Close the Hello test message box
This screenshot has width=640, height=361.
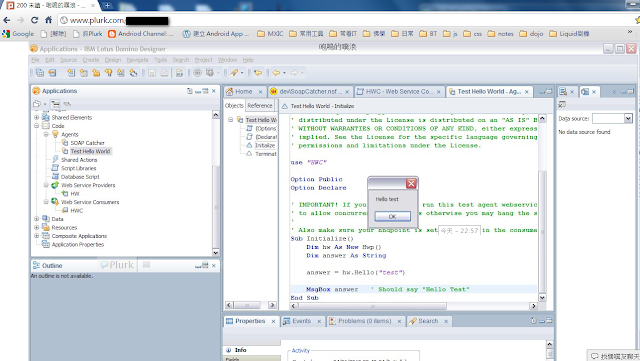pos(411,184)
